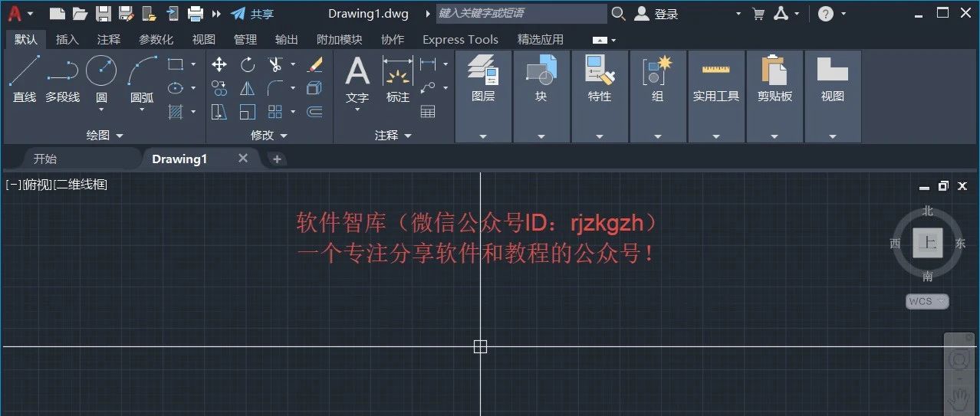Screen dimensions: 980x416
Task: Select the Move tool with four arrows
Action: pos(219,64)
